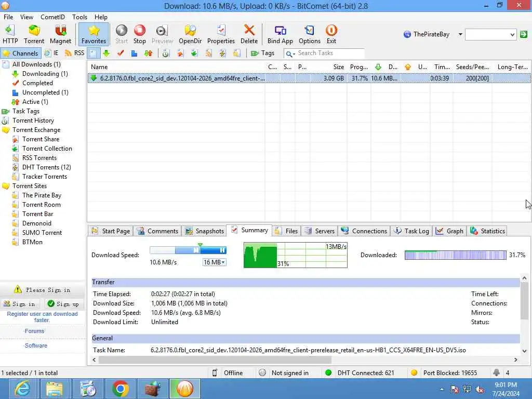Click the Sign up button
Screen dimensions: 532x399
[x=64, y=304]
